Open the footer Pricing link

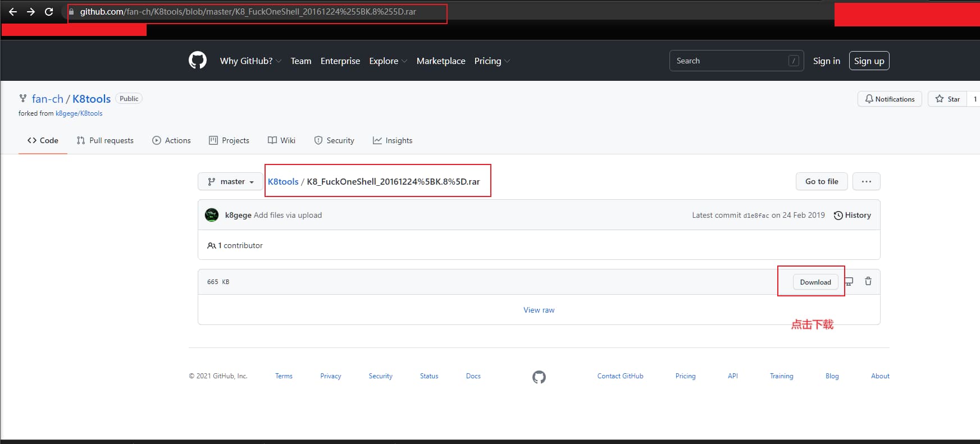(686, 376)
